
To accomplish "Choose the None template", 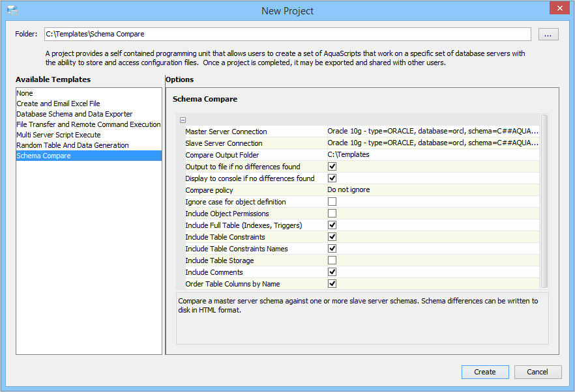I will pos(25,93).
